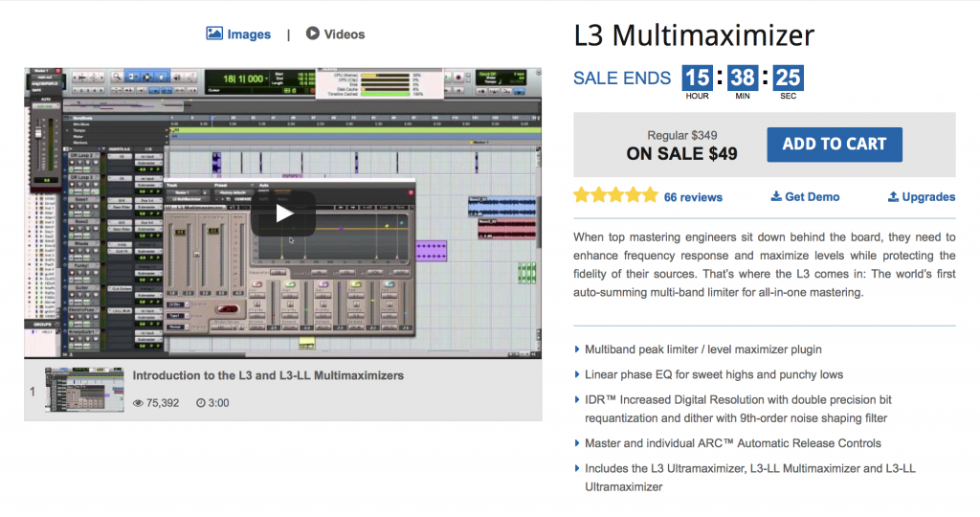
Task: Click the five-star rating
Action: (615, 195)
